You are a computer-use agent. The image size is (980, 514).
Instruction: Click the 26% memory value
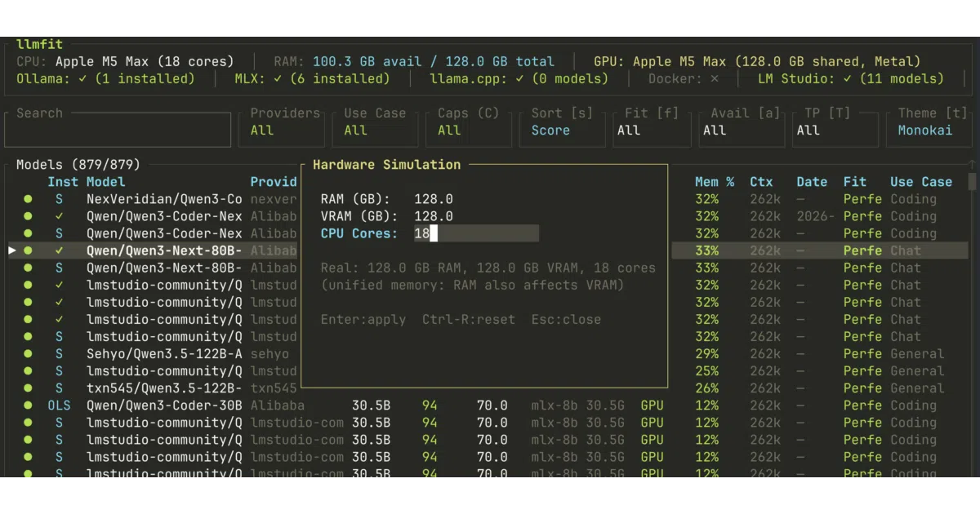coord(707,388)
